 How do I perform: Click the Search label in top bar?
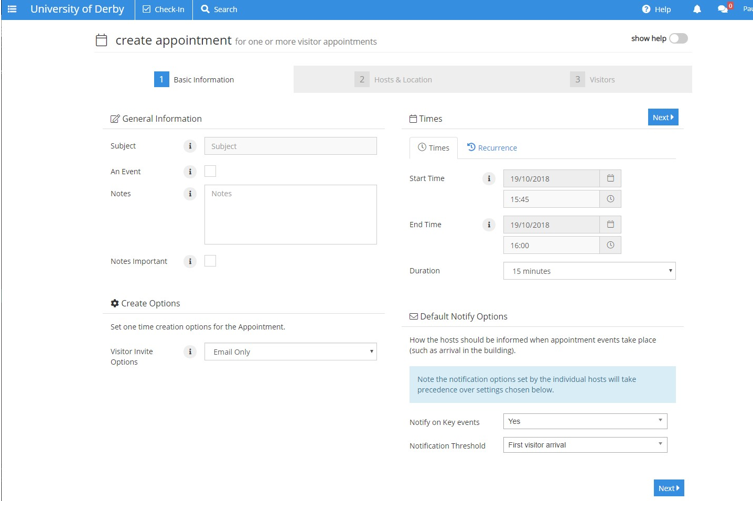point(225,9)
